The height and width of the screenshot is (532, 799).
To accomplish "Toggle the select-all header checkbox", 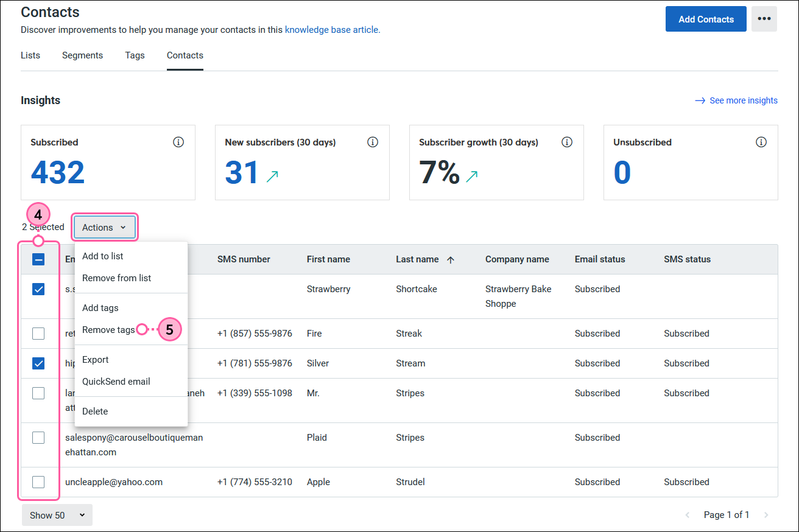I will click(x=38, y=260).
